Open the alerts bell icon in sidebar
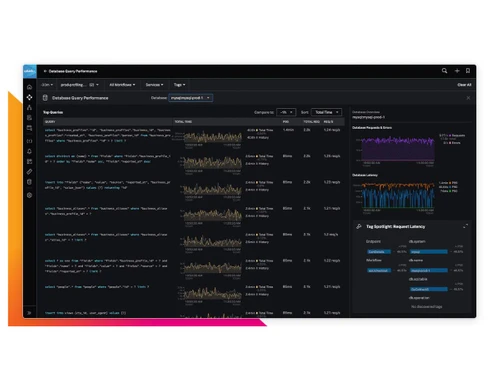Image resolution: width=500 pixels, height=375 pixels. point(29,151)
